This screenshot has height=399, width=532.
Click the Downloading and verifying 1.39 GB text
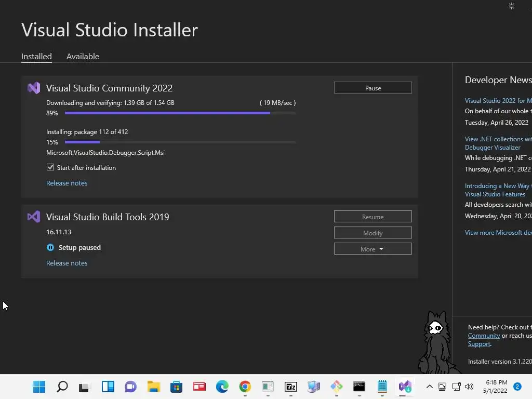click(x=110, y=103)
